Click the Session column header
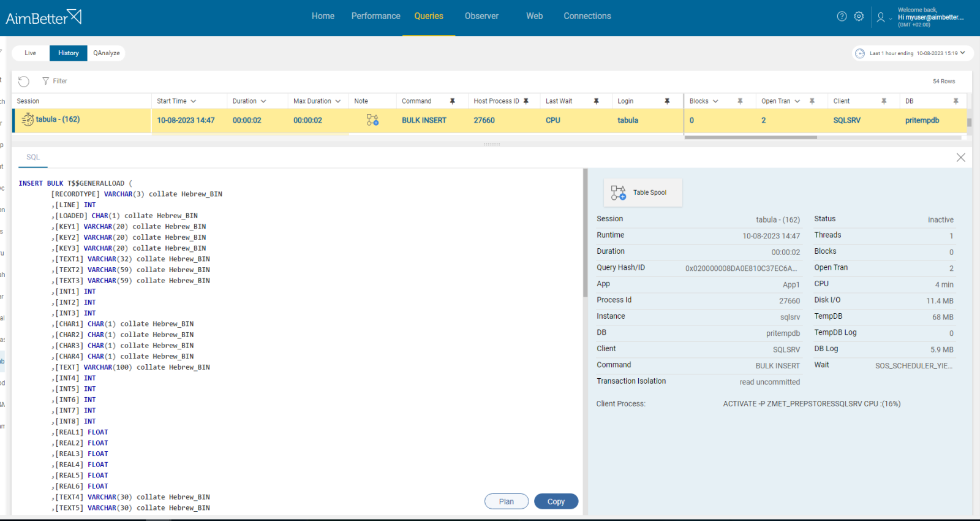 [x=28, y=101]
